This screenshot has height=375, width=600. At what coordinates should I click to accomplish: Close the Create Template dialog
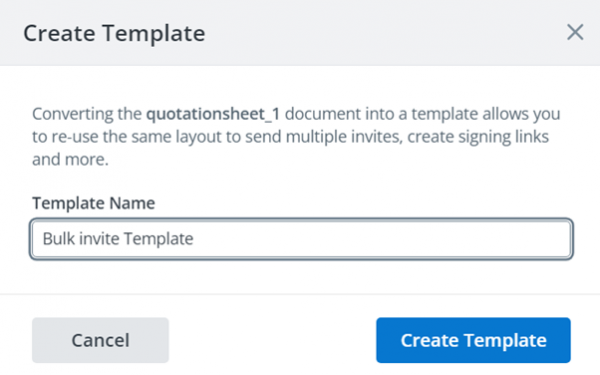(575, 32)
